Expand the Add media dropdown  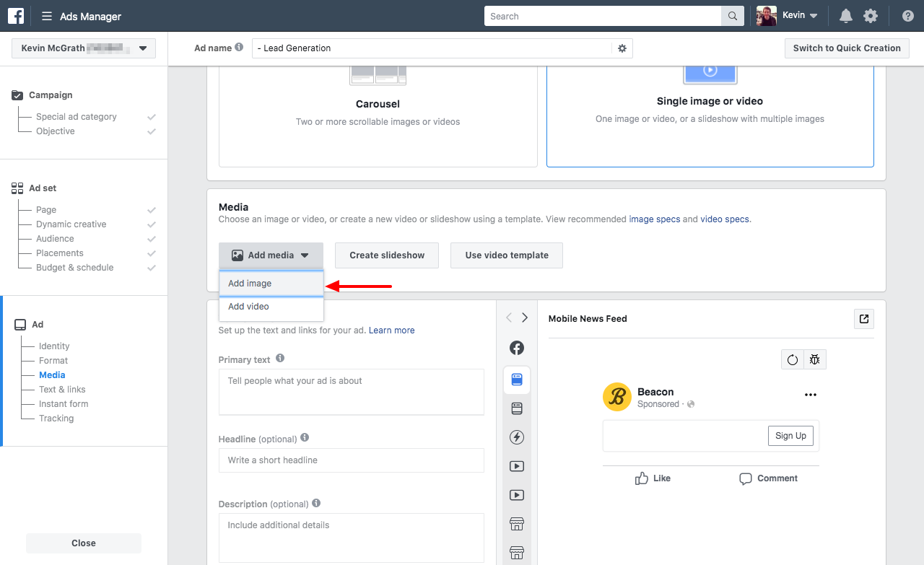pyautogui.click(x=271, y=255)
